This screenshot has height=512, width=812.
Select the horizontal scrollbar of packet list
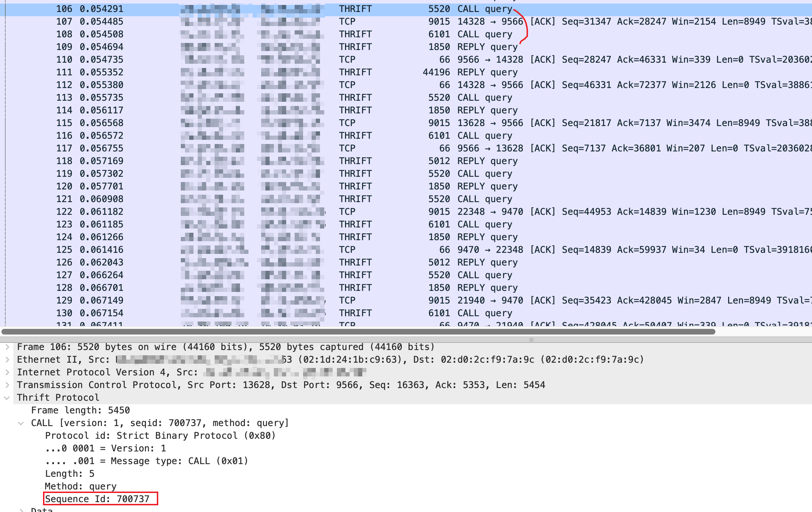[x=358, y=331]
